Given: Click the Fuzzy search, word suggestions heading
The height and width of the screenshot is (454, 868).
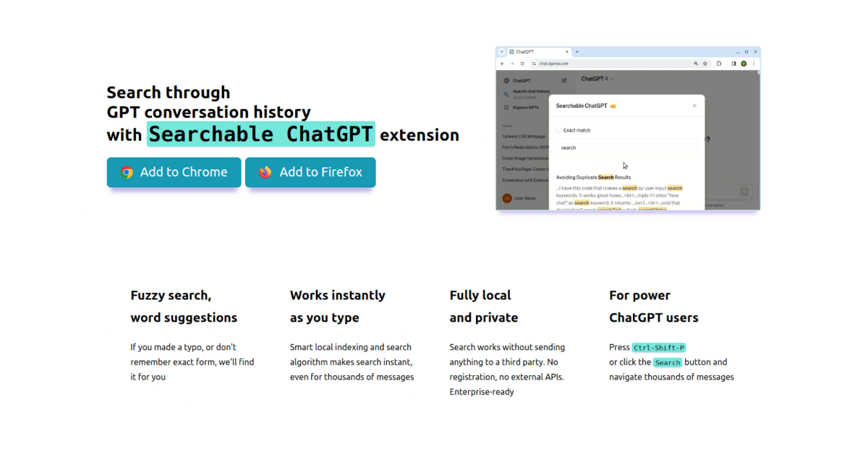Looking at the screenshot, I should click(x=184, y=307).
